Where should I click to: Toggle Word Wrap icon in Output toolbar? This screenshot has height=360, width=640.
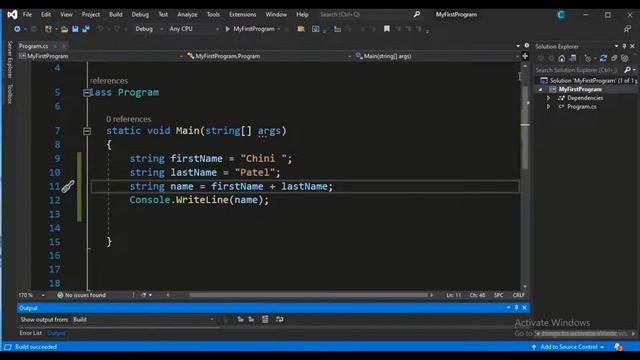[x=279, y=319]
